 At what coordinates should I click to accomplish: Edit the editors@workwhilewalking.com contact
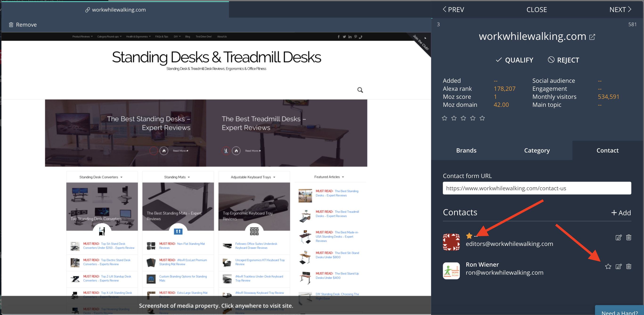click(x=619, y=237)
